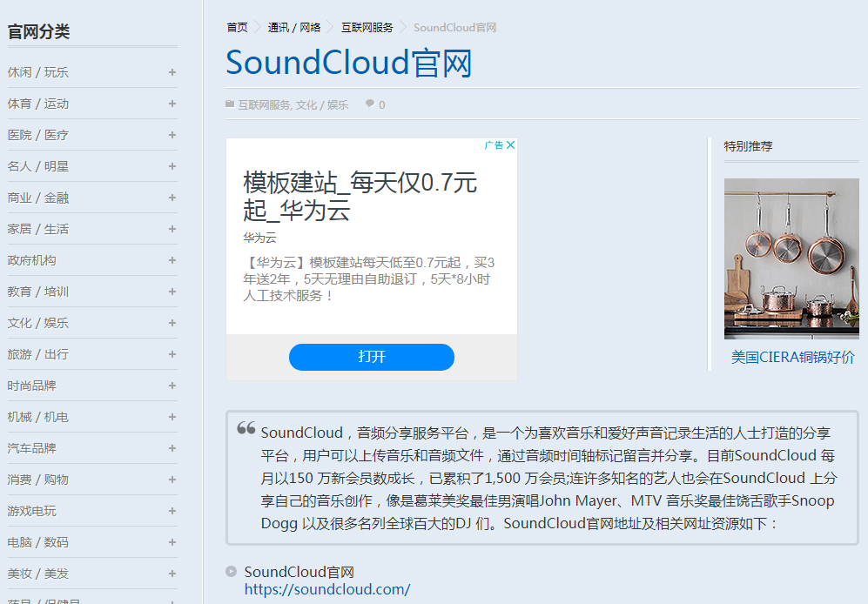
Task: Expand the 家居 / 生活 category
Action: coord(172,229)
